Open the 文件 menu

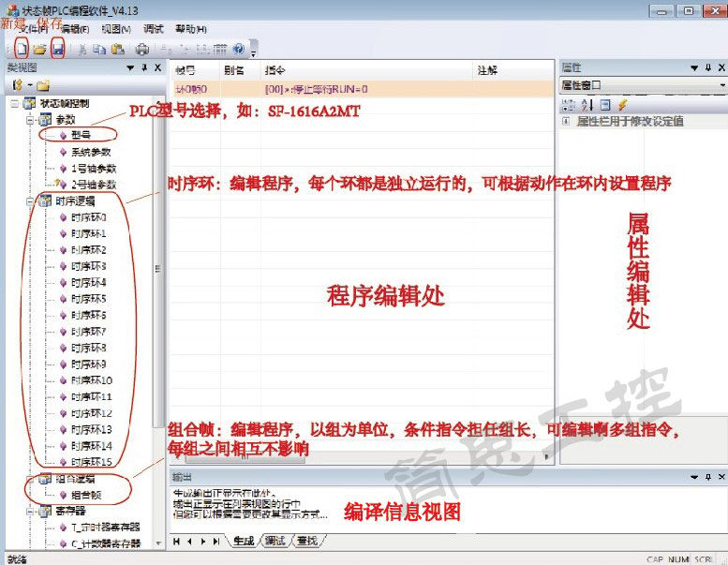point(34,29)
